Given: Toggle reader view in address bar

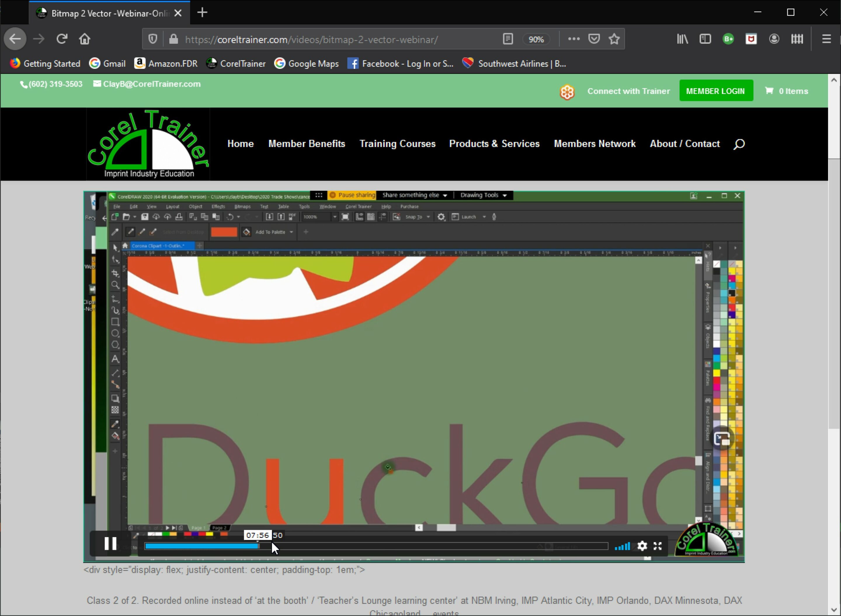Looking at the screenshot, I should tap(508, 39).
